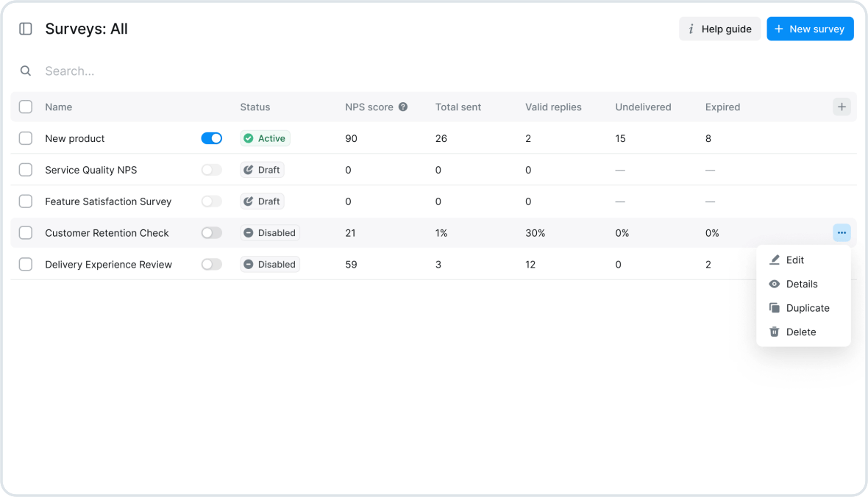Screen dimensions: 868x497
Task: Click Total sent value 26
Action: tap(441, 138)
